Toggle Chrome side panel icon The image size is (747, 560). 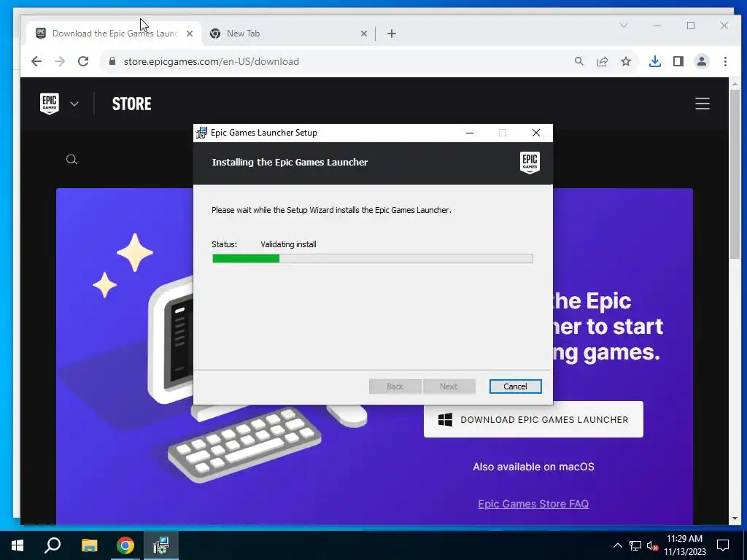point(678,61)
